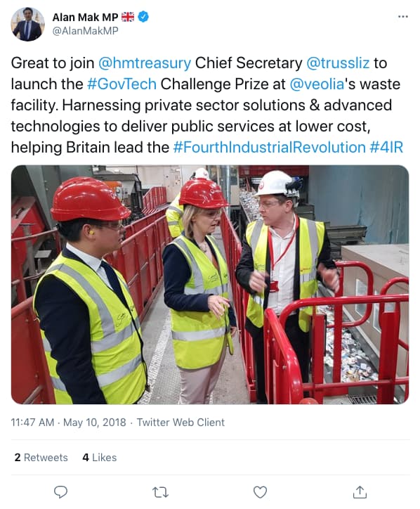Open Alan Mak's profile avatar
420x509 pixels.
[x=27, y=24]
